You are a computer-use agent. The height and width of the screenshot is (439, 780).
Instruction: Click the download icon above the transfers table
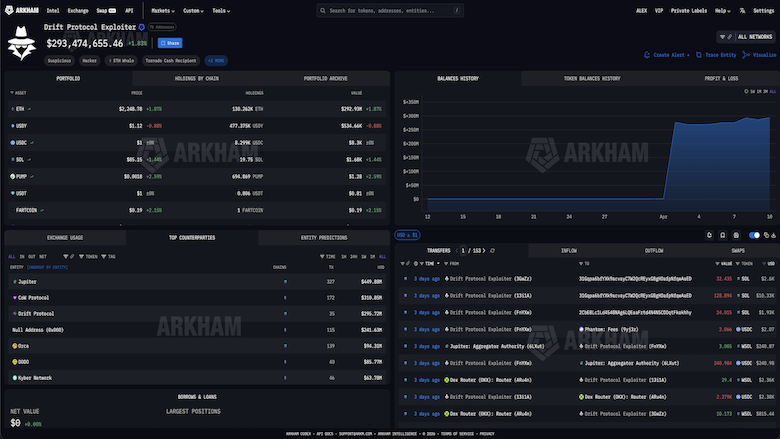click(x=774, y=235)
